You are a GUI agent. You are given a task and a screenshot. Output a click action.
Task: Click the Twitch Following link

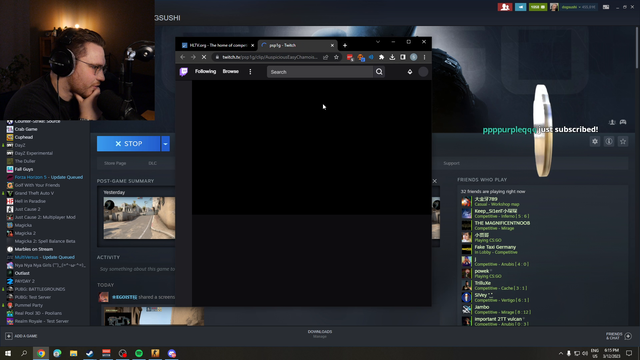coord(205,71)
